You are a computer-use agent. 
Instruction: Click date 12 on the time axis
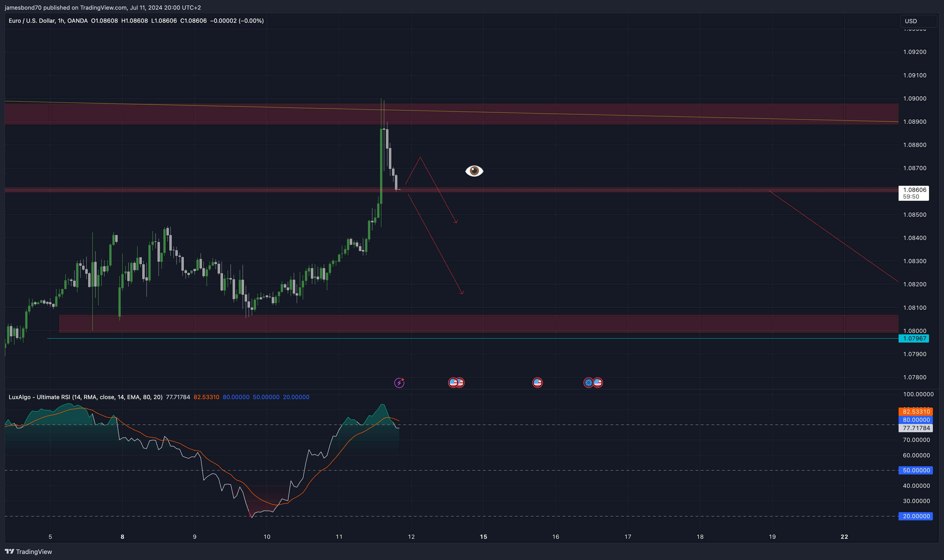[x=411, y=537]
